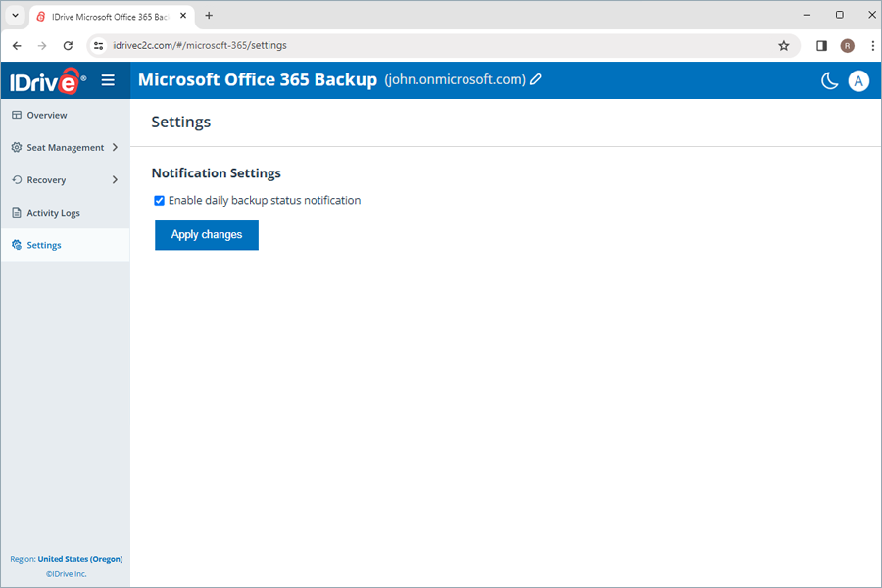Bookmark this page with star icon
The height and width of the screenshot is (588, 882).
(x=783, y=45)
